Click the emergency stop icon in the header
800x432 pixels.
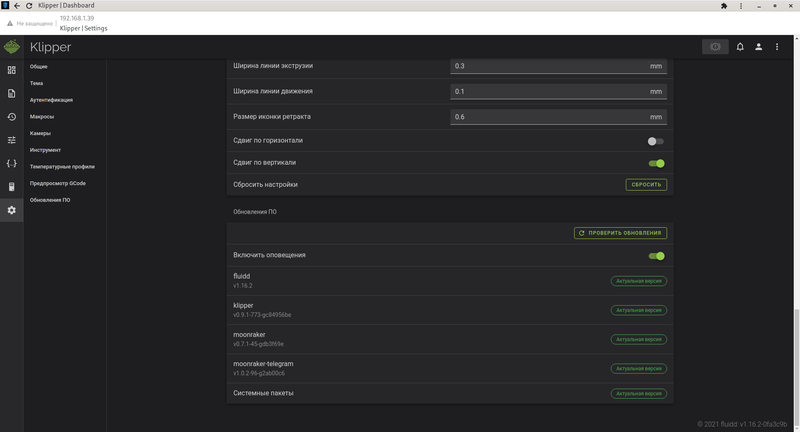point(714,46)
